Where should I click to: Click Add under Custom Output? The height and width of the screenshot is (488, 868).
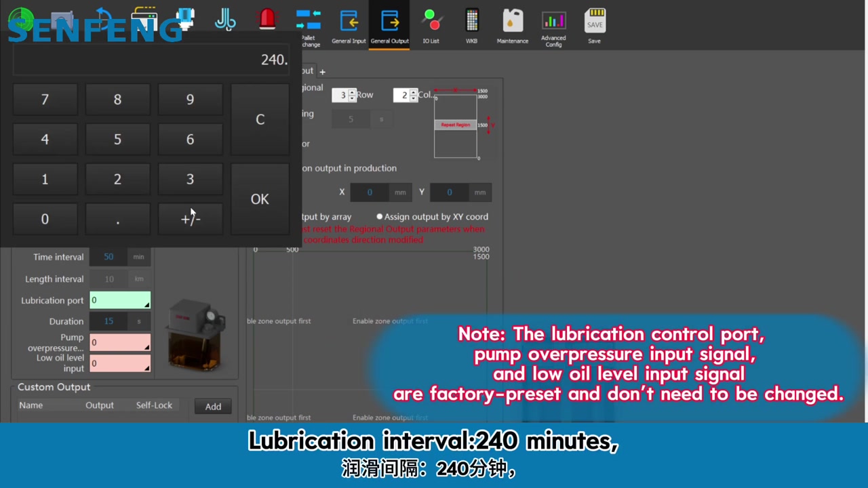tap(213, 407)
